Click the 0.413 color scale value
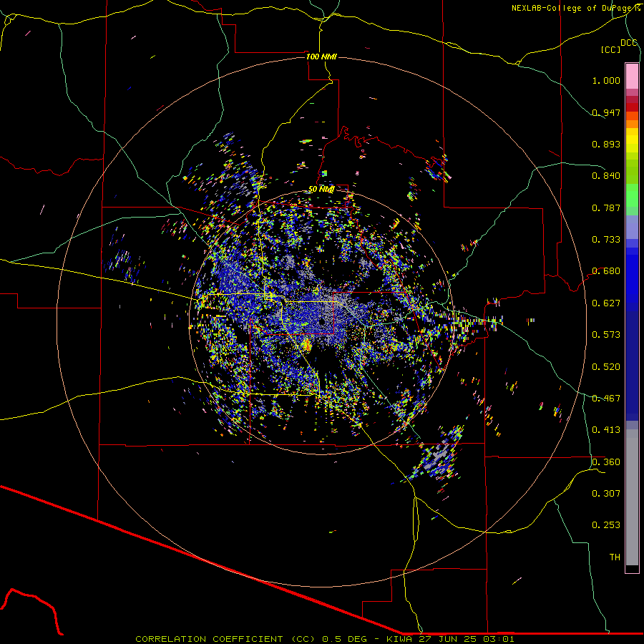This screenshot has height=644, width=644. [x=606, y=430]
